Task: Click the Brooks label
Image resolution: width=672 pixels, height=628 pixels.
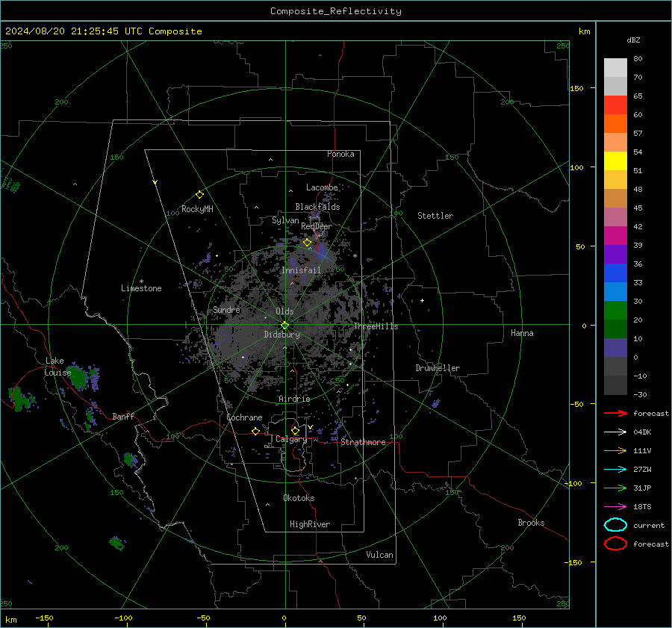Action: [531, 523]
